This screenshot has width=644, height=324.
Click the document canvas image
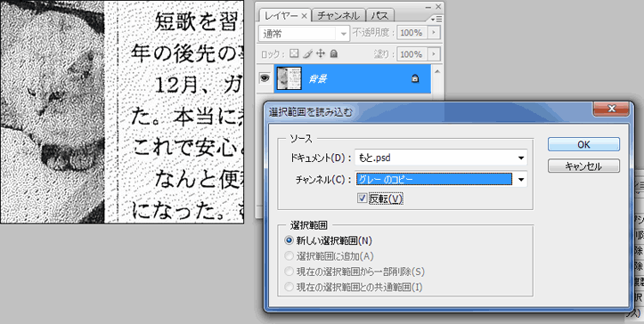[x=121, y=111]
